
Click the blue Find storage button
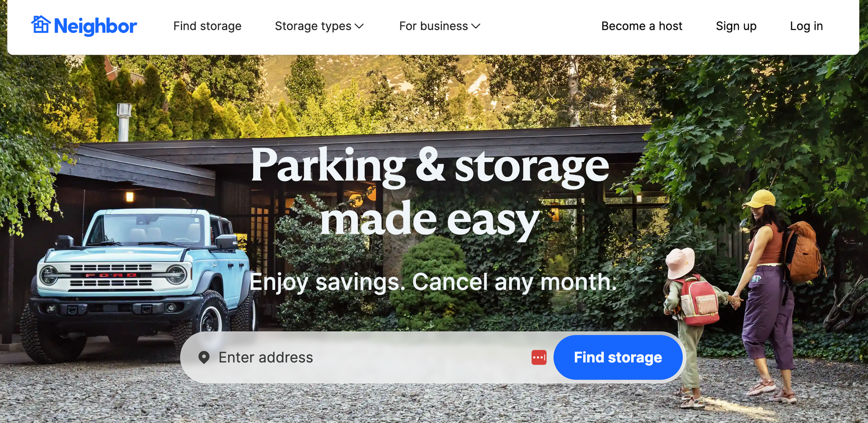(618, 357)
